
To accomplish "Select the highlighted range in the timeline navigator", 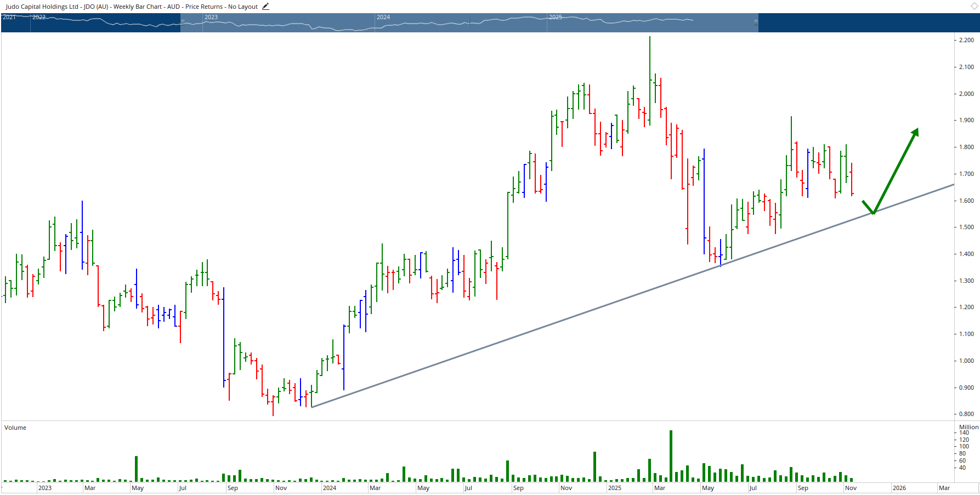I will pyautogui.click(x=469, y=22).
